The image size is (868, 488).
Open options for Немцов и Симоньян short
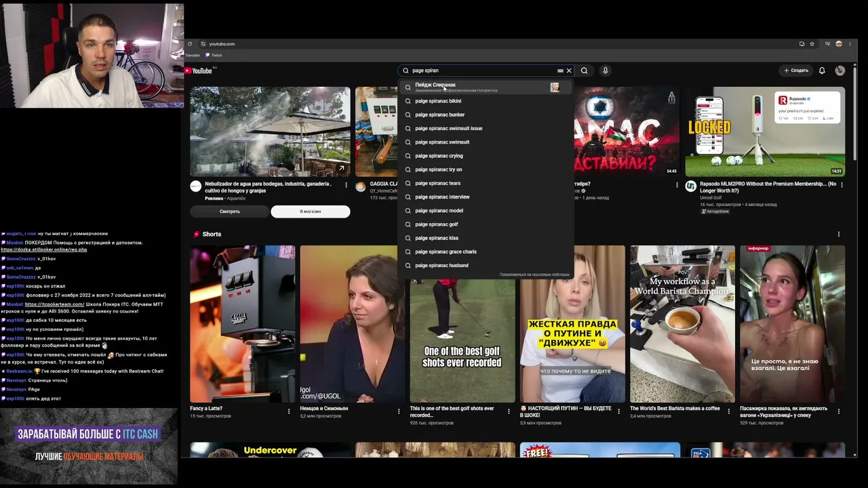click(399, 411)
